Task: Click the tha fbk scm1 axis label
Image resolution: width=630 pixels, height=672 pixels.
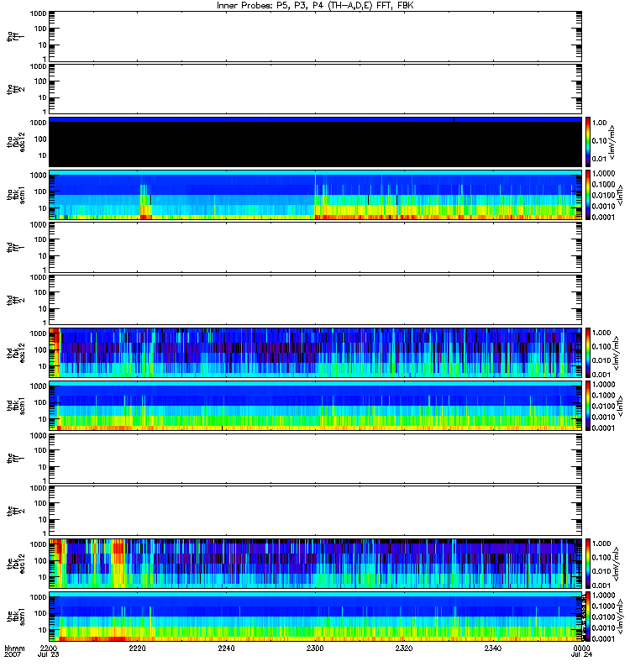Action: 15,195
